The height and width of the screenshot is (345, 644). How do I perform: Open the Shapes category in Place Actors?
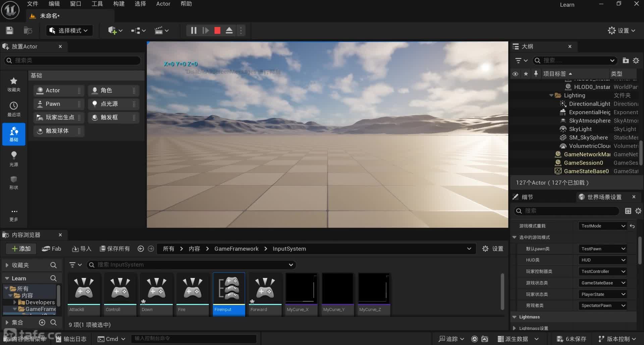14,183
